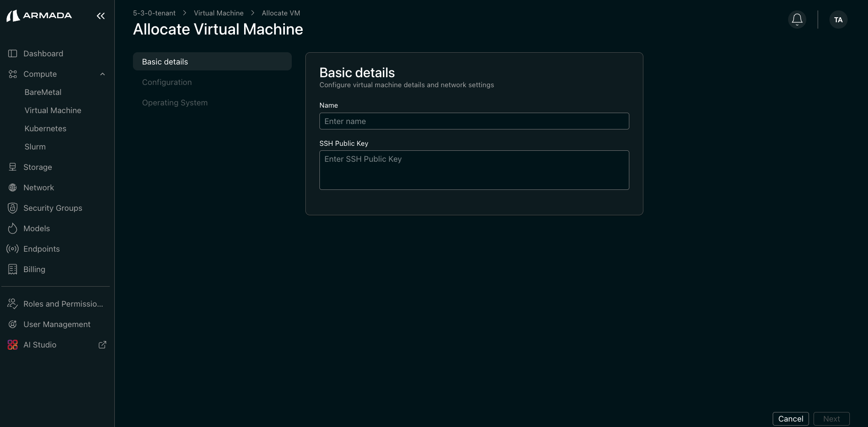Open the 5-3-0-tenant breadcrumb link

(153, 13)
